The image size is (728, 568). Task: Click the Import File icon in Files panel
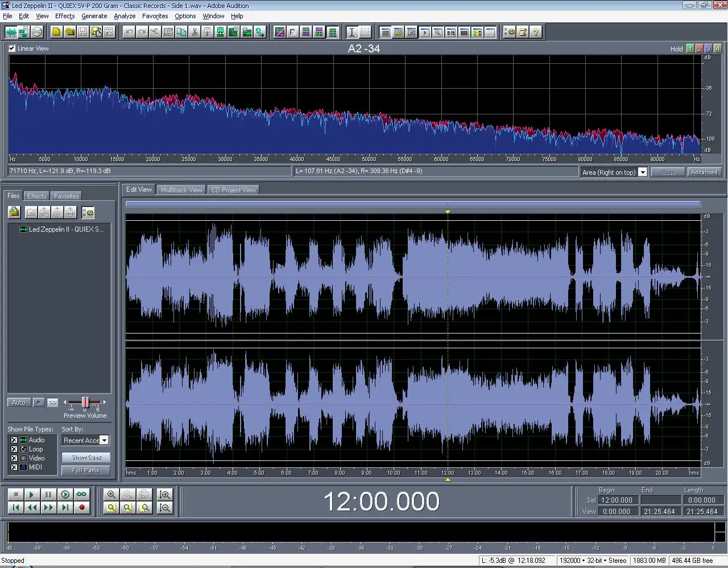click(14, 212)
